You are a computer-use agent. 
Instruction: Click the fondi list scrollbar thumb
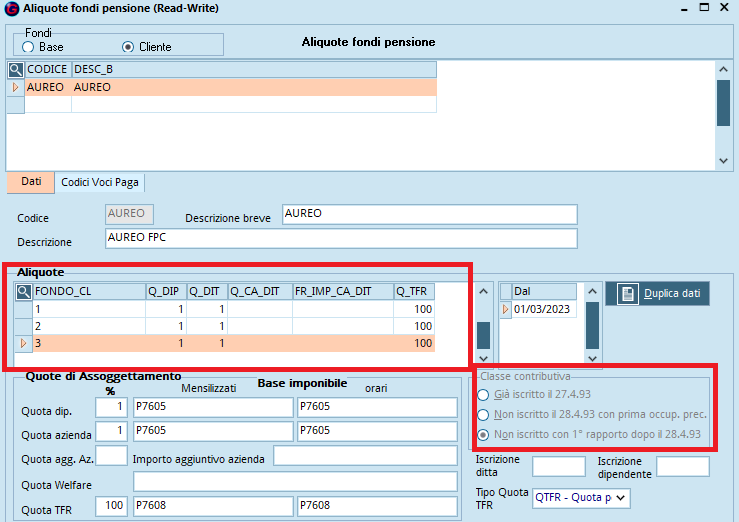pos(723,103)
